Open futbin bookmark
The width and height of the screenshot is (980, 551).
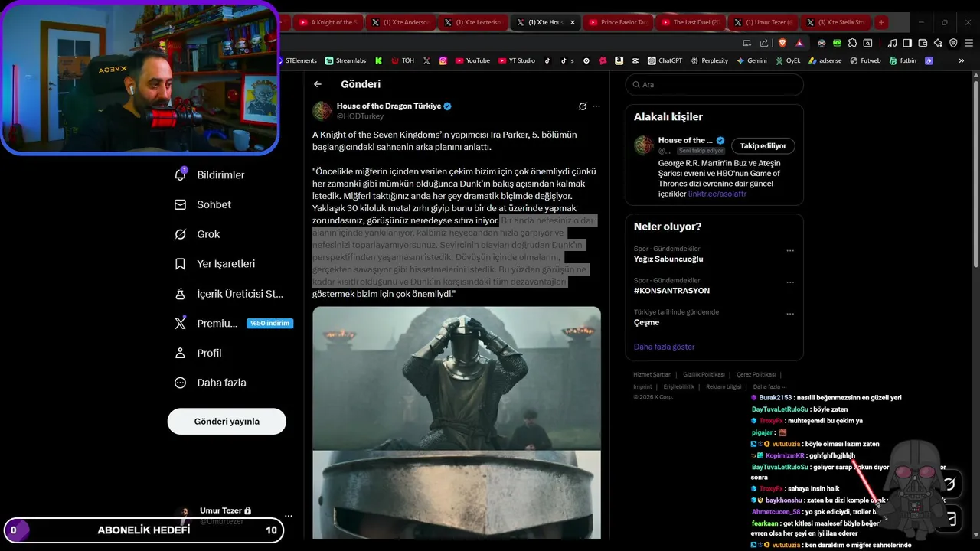point(903,60)
